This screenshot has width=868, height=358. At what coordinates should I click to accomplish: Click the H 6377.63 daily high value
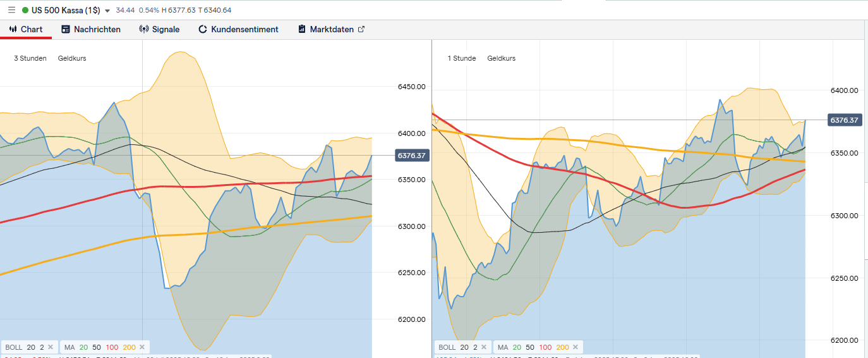click(179, 11)
